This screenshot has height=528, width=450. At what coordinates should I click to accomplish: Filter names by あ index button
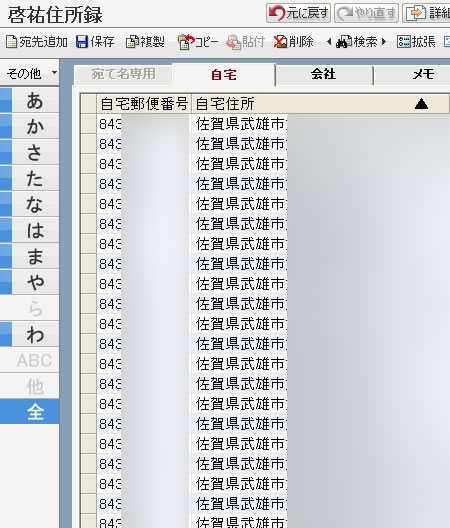[35, 101]
